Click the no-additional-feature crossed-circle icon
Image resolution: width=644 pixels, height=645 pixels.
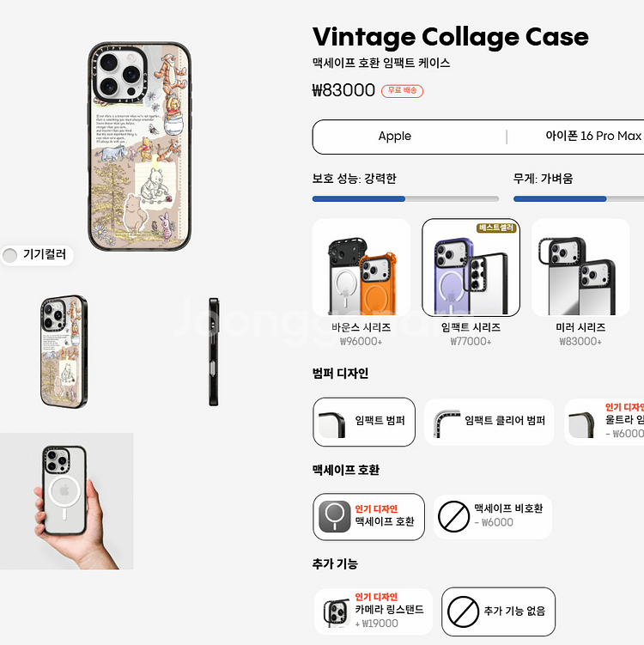pos(463,612)
